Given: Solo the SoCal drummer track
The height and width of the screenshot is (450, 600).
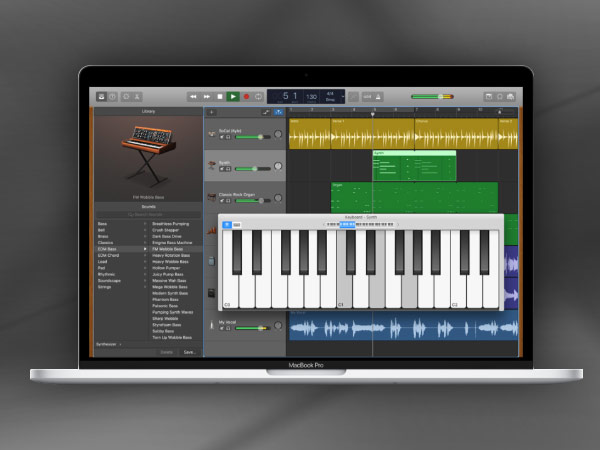Looking at the screenshot, I should [228, 137].
